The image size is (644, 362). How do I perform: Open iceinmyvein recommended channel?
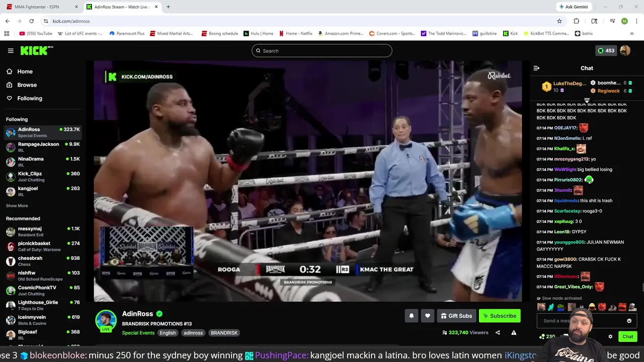(43, 320)
